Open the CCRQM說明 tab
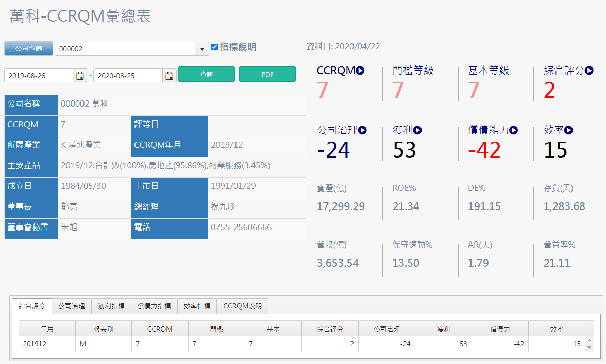606x364 pixels. pyautogui.click(x=242, y=306)
